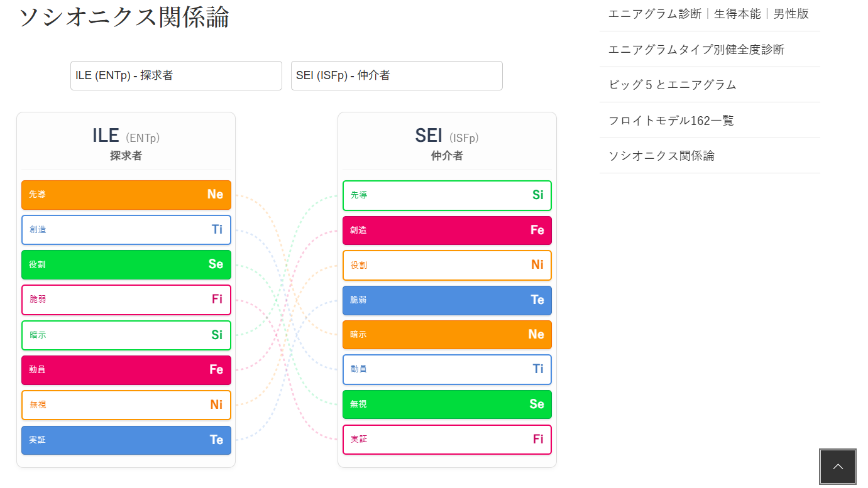Open the ILE (ENTp) type dropdown

point(176,75)
